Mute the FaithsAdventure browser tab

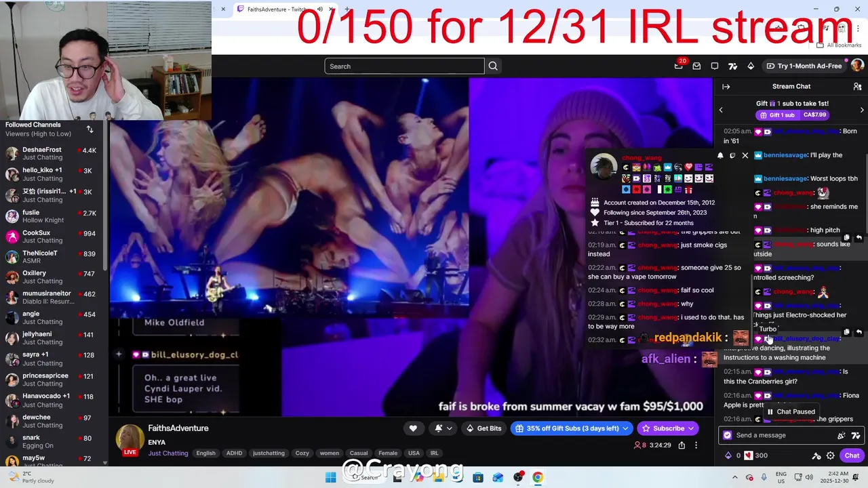point(319,9)
